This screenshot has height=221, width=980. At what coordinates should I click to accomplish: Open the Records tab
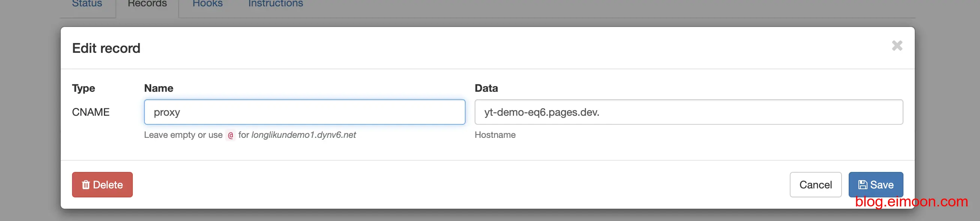click(147, 4)
